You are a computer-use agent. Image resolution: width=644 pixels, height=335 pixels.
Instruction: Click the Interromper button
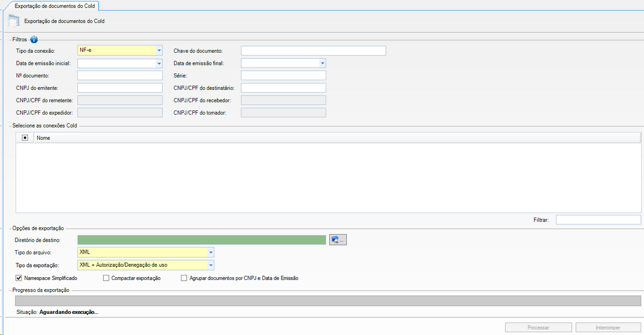(608, 328)
